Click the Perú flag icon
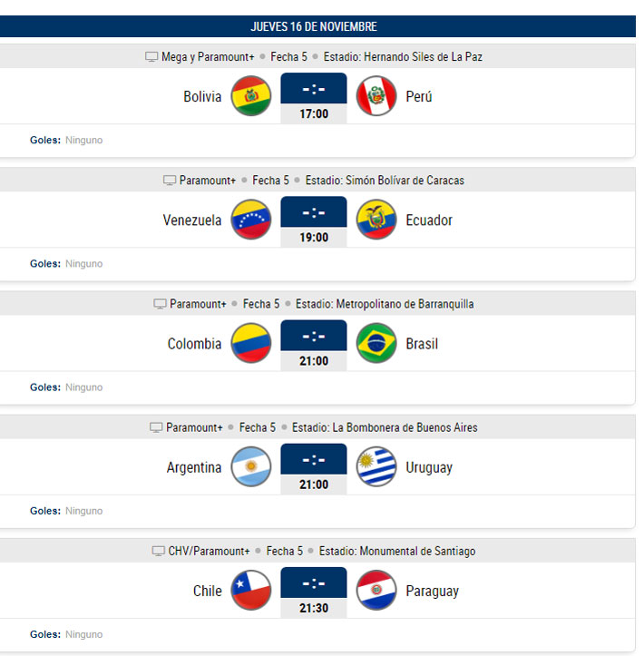Viewport: 644px width, 656px height. coord(376,96)
